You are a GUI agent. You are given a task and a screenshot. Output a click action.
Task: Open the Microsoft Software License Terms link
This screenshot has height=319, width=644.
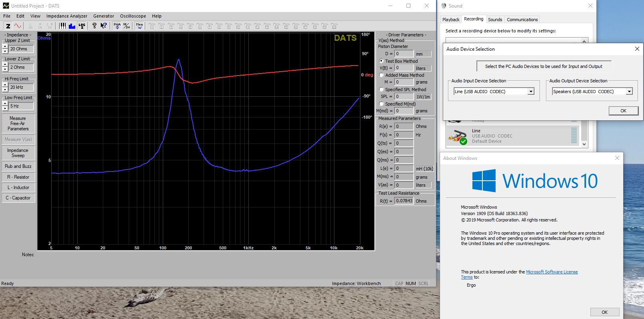tap(520, 274)
